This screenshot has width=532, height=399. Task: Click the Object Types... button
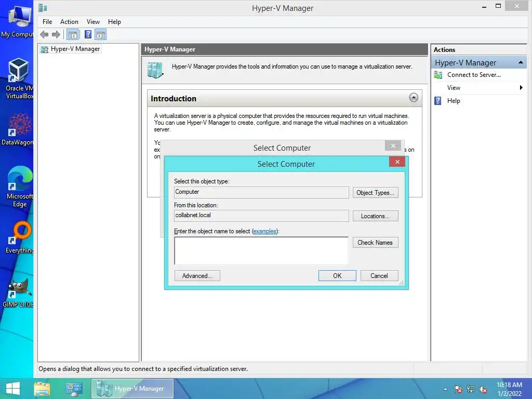pyautogui.click(x=375, y=193)
